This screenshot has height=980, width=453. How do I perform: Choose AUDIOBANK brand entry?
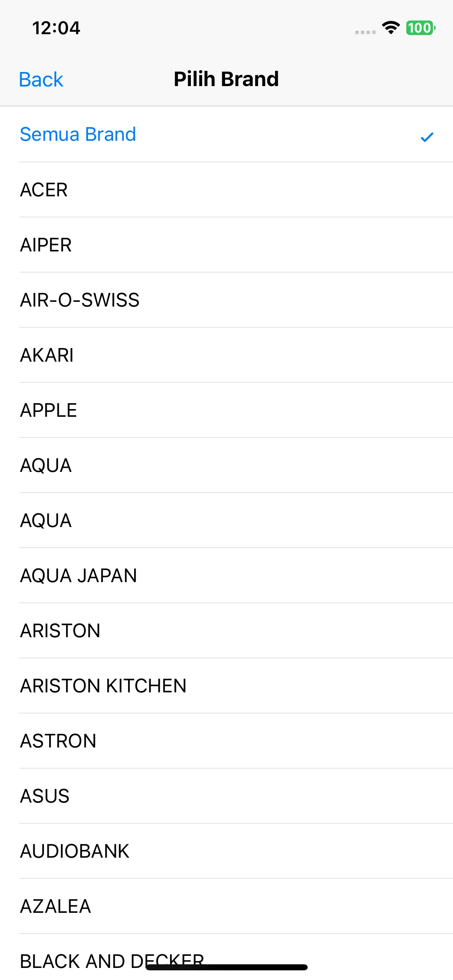(226, 851)
